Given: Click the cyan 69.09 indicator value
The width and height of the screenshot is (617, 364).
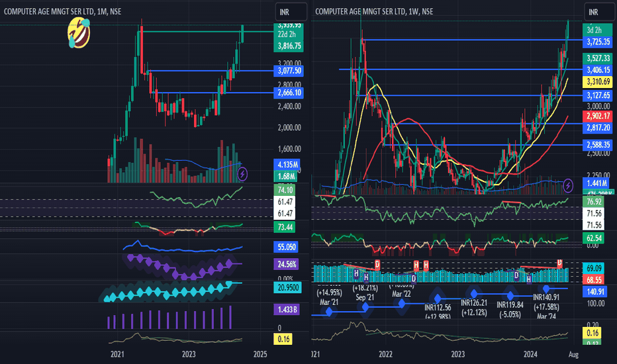Looking at the screenshot, I should point(594,268).
